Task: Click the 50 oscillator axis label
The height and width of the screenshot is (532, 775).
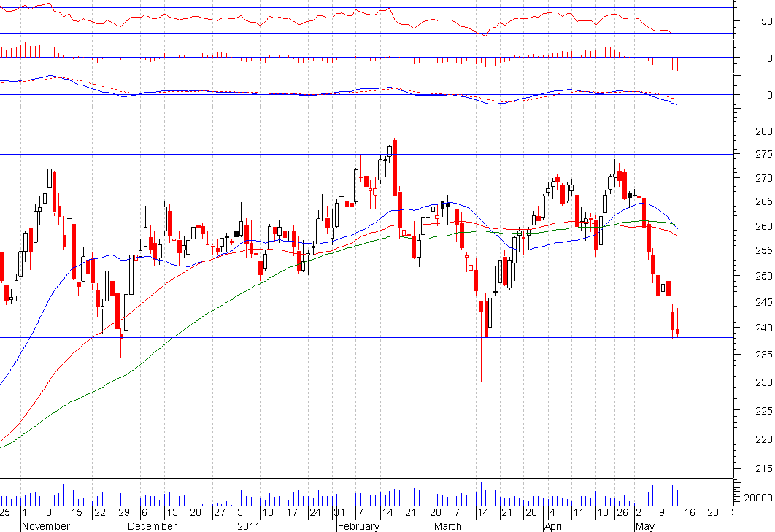Action: 766,21
